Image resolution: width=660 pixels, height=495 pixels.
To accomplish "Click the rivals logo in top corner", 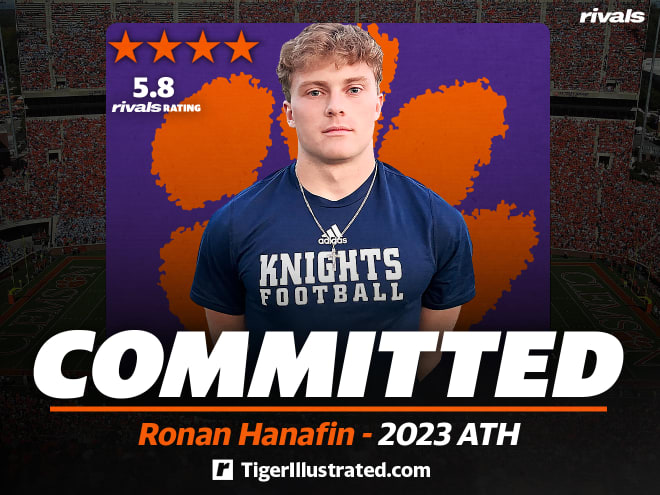I will pyautogui.click(x=612, y=16).
